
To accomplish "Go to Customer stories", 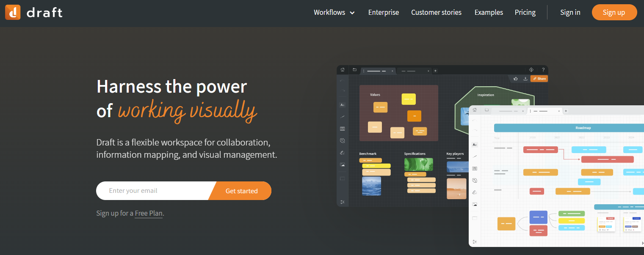I will coord(436,13).
